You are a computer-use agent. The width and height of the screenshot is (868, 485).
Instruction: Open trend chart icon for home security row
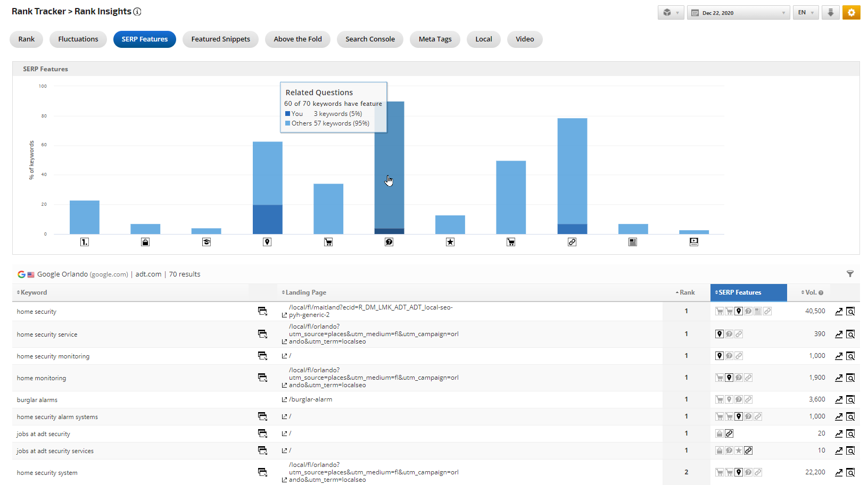pyautogui.click(x=839, y=312)
